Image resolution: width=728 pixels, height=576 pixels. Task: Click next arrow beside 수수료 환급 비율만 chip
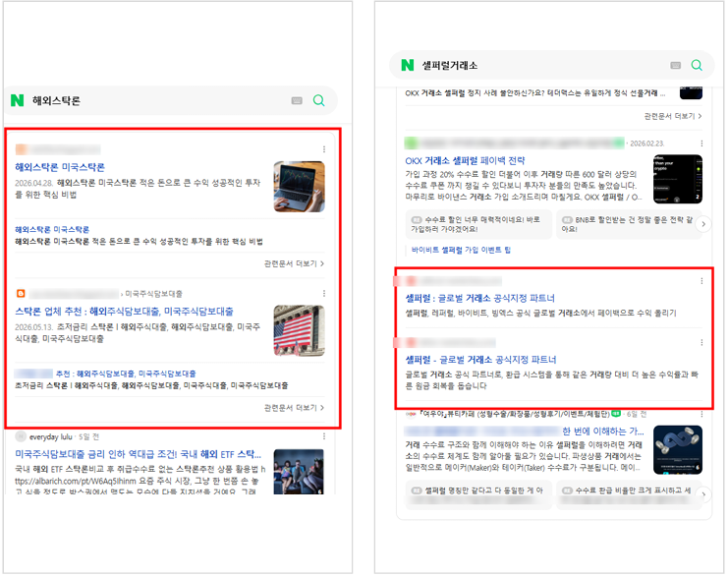click(703, 494)
